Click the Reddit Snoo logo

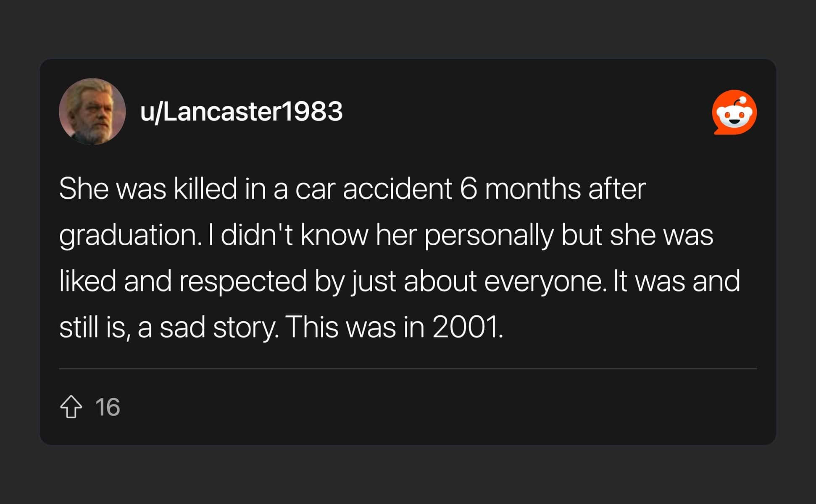click(734, 112)
